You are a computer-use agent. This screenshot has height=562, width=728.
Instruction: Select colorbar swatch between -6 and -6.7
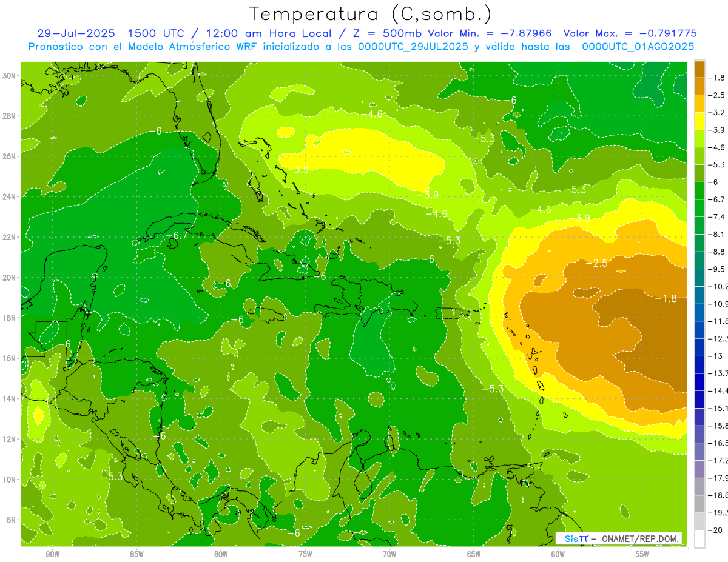tap(699, 190)
